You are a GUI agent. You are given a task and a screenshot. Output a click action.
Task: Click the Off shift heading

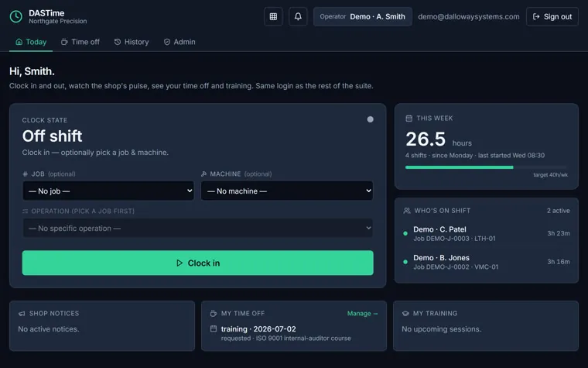pos(52,136)
